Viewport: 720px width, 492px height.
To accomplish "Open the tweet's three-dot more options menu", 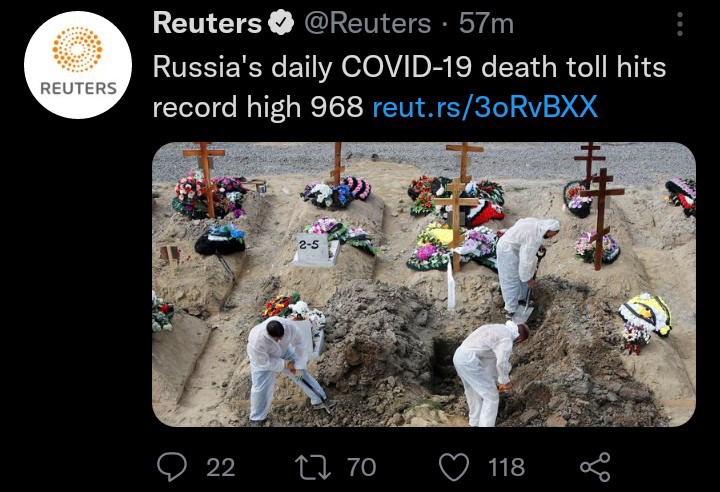I will pos(680,24).
